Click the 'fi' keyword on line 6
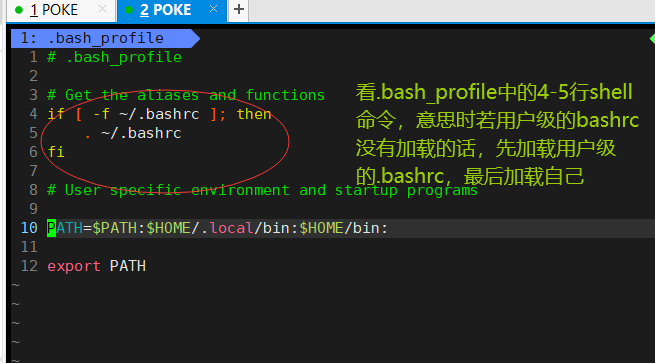655x363 pixels. [x=56, y=152]
